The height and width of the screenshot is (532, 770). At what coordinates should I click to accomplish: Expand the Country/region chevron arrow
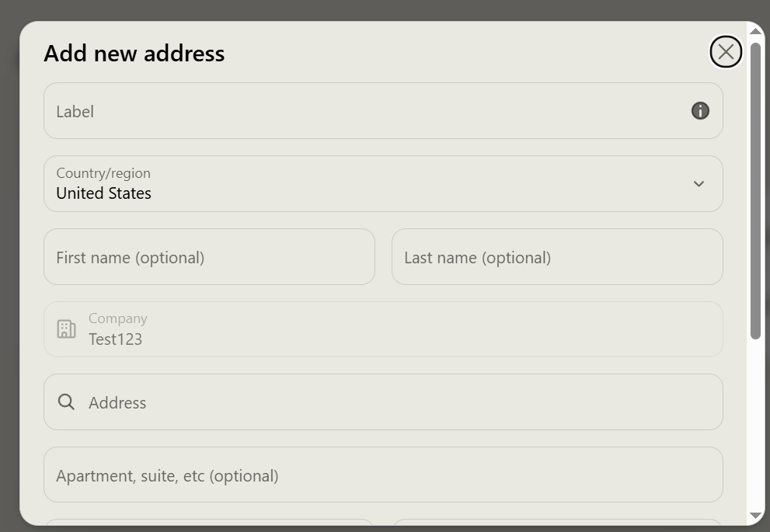point(699,184)
